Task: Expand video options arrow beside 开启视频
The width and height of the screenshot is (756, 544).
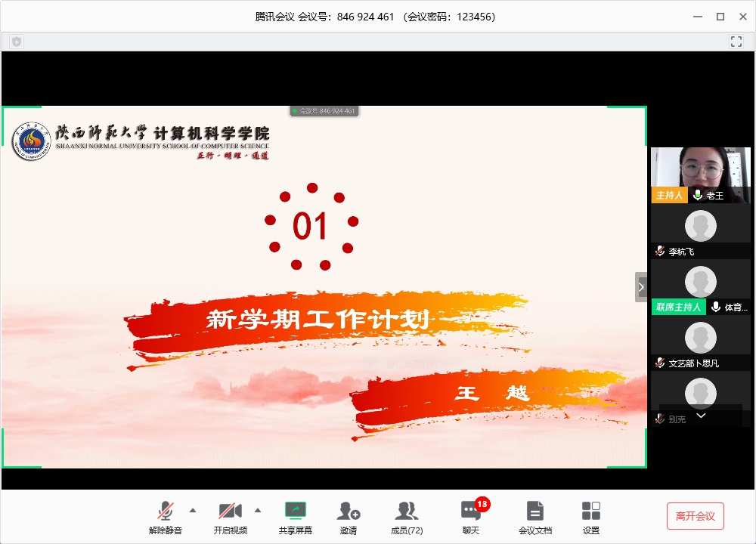Action: (x=258, y=510)
